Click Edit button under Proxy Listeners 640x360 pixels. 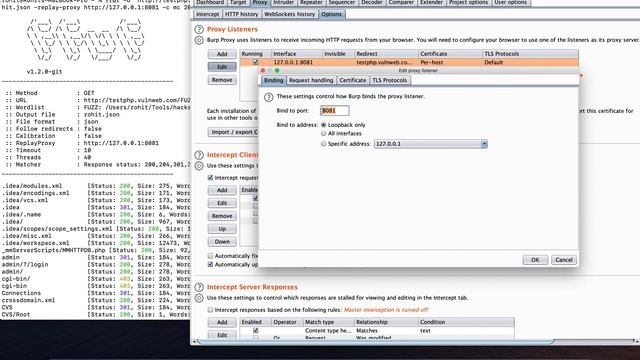click(x=222, y=67)
